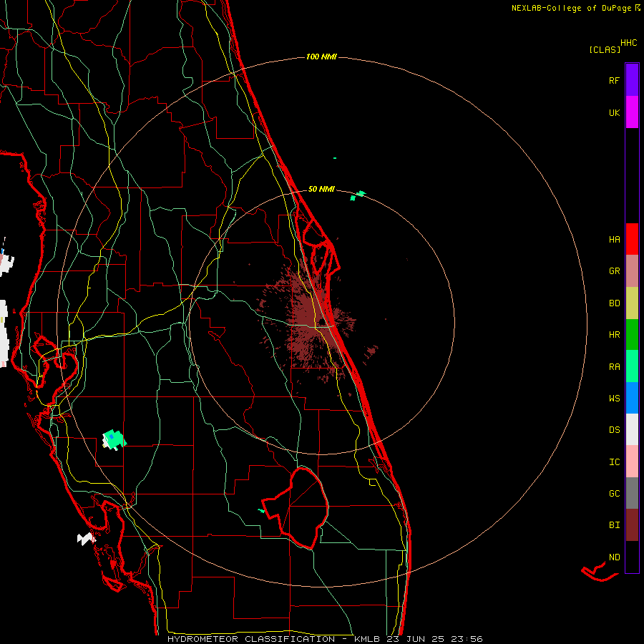This screenshot has width=644, height=644.
Task: Click the BI brown legend swatch
Action: 632,525
